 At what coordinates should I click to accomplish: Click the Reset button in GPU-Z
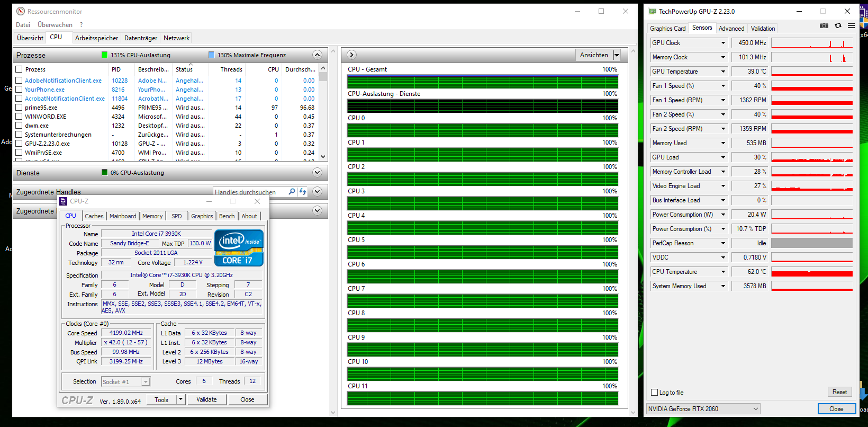[x=839, y=392]
